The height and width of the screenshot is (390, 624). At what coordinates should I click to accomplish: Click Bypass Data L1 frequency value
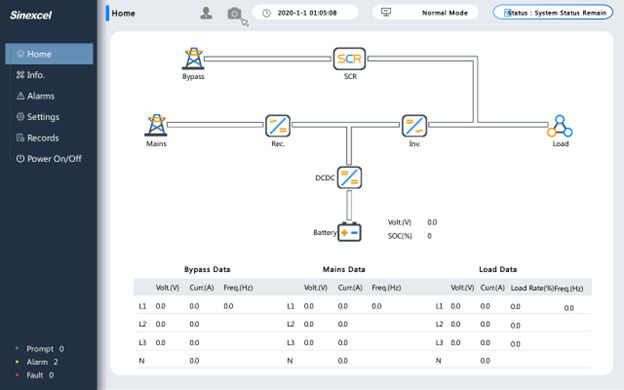pyautogui.click(x=228, y=306)
